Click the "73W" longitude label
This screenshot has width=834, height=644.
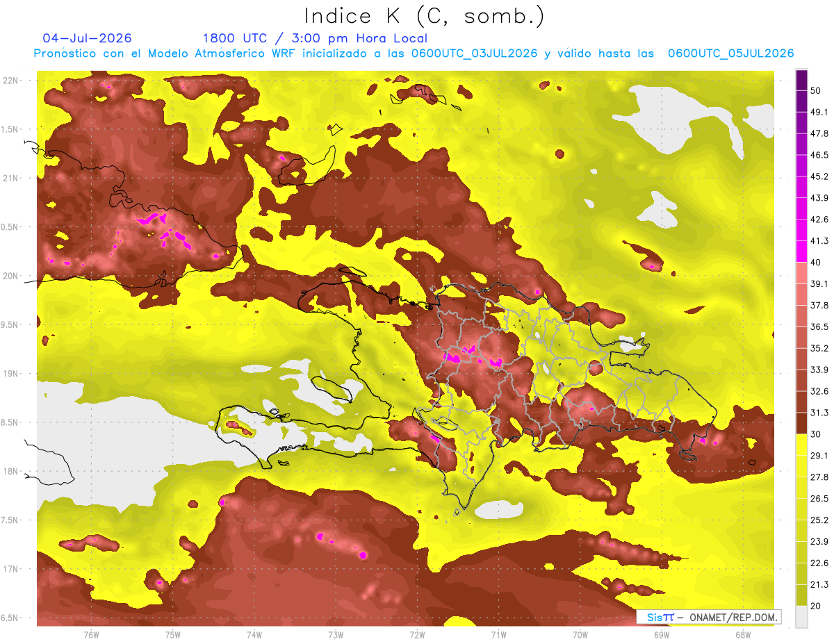[336, 634]
